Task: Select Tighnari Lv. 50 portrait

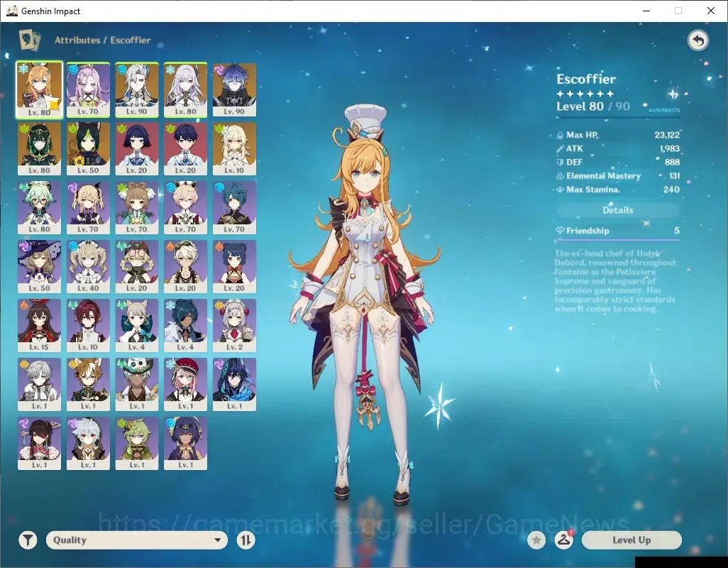Action: pos(88,148)
